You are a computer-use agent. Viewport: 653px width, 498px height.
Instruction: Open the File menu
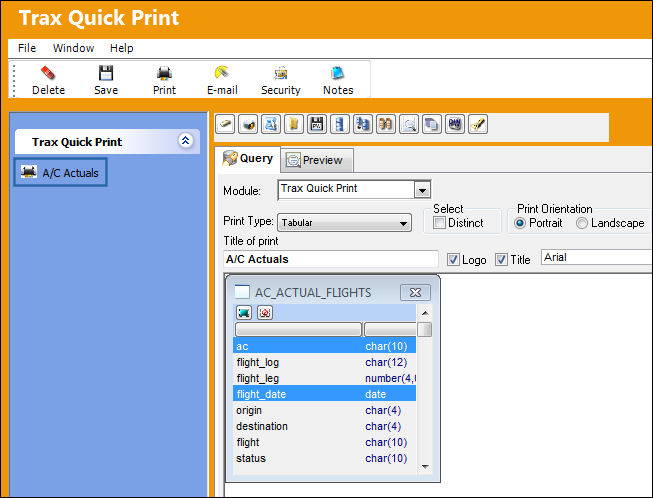pos(27,48)
